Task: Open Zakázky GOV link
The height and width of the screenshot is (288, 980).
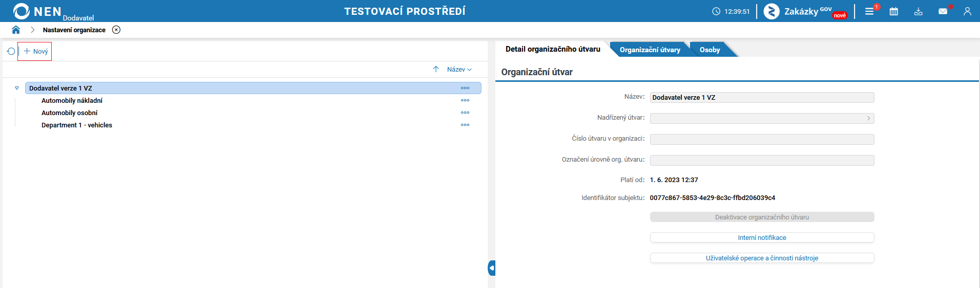Action: click(x=805, y=11)
